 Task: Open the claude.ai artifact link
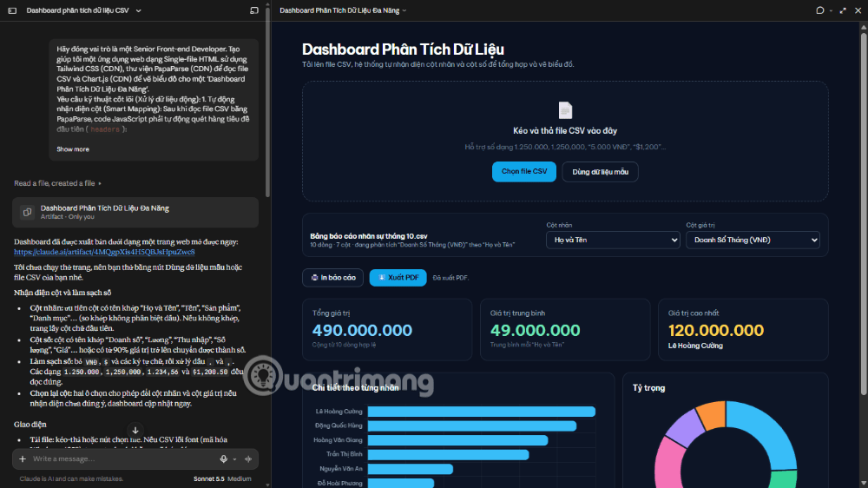104,252
